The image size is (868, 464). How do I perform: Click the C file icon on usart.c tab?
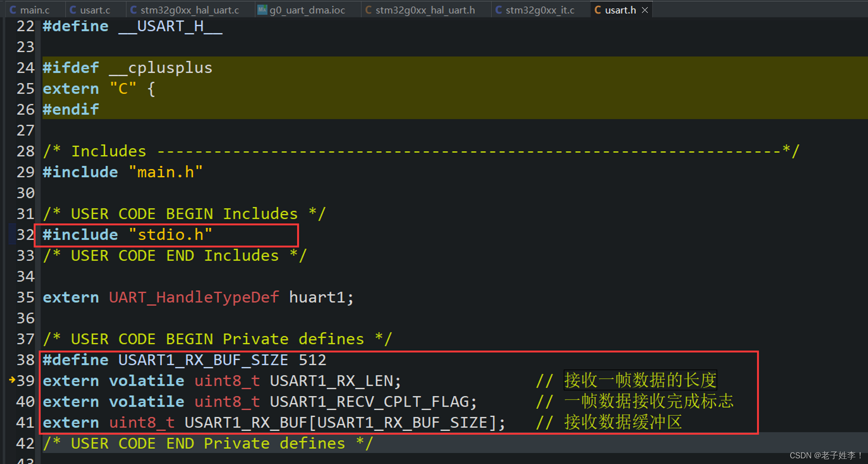click(73, 10)
